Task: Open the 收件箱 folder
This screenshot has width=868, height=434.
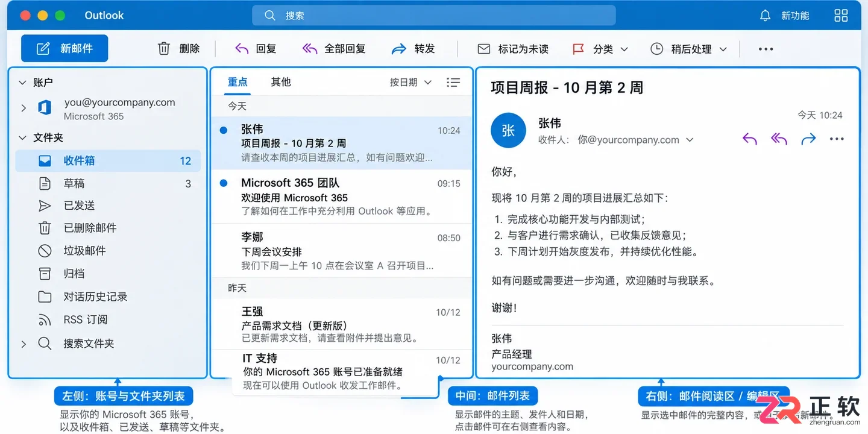Action: point(108,161)
